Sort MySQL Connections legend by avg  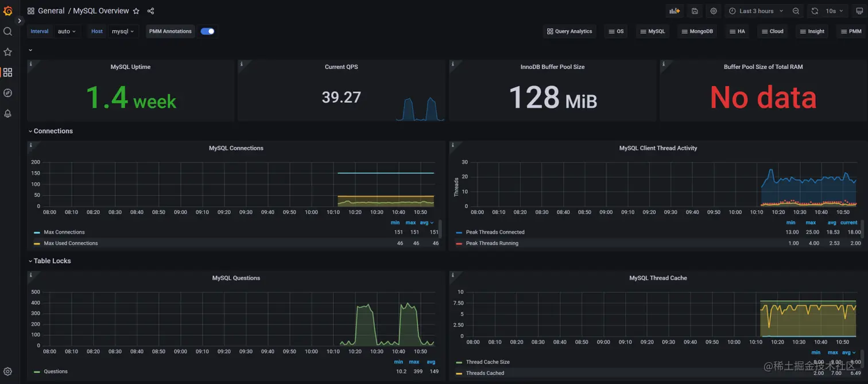tap(427, 223)
